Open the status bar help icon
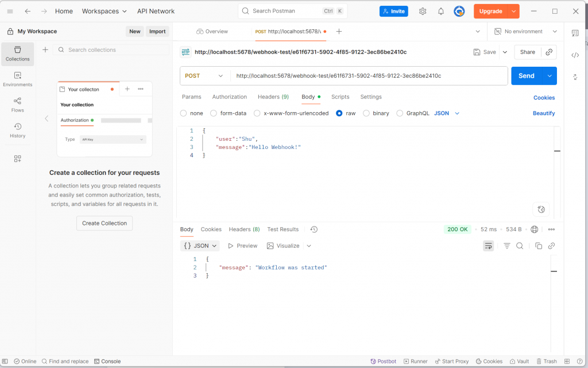The image size is (588, 368). pos(580,361)
